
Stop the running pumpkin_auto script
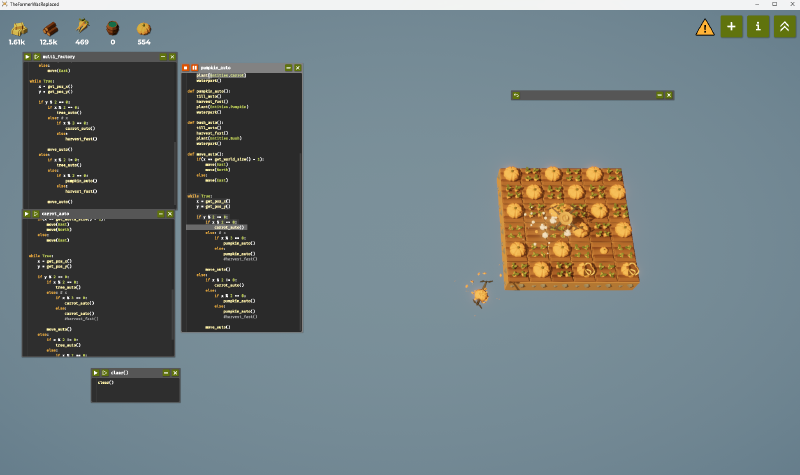pos(185,68)
